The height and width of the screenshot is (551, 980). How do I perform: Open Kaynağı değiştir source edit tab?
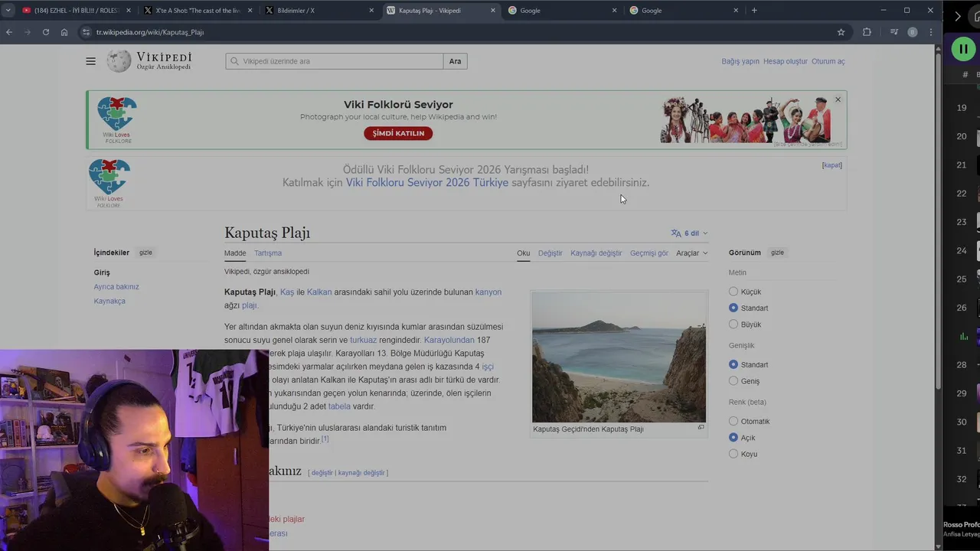[596, 253]
